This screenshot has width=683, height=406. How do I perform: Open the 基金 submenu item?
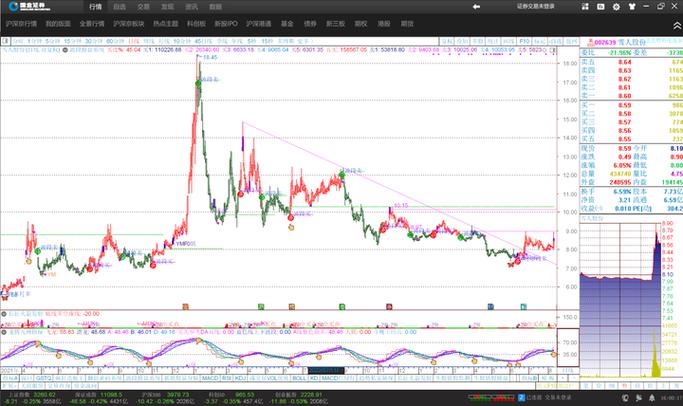287,24
